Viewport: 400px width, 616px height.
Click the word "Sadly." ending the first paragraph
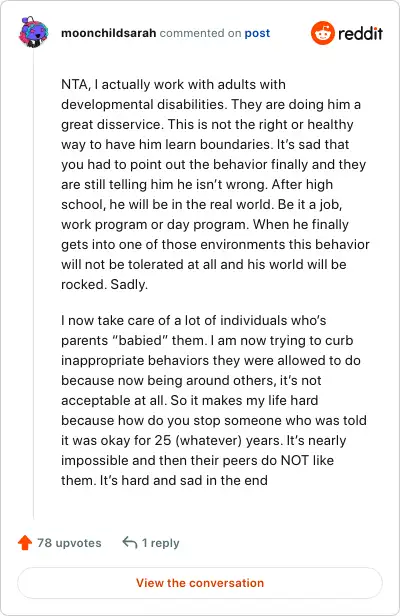(129, 284)
